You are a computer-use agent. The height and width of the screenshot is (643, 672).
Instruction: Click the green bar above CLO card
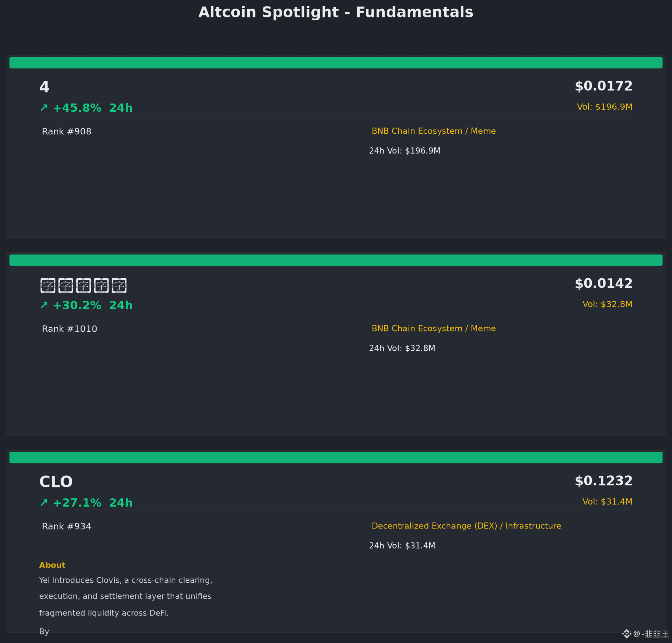pyautogui.click(x=336, y=458)
